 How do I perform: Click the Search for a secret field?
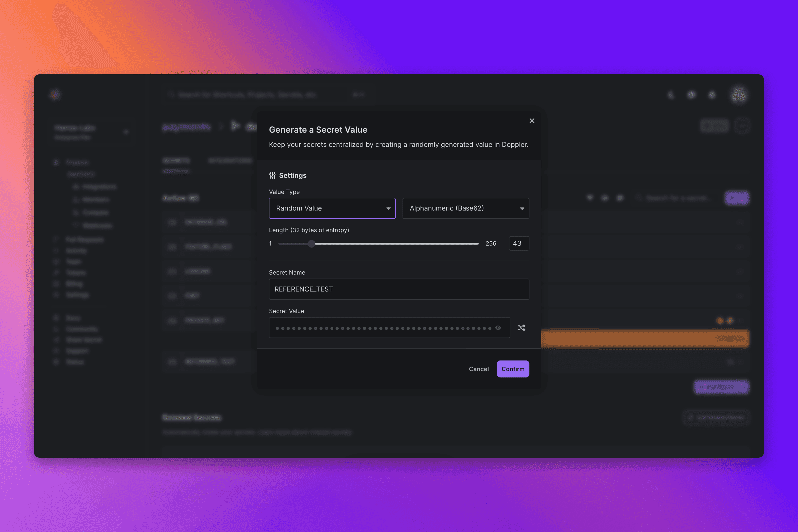click(676, 198)
